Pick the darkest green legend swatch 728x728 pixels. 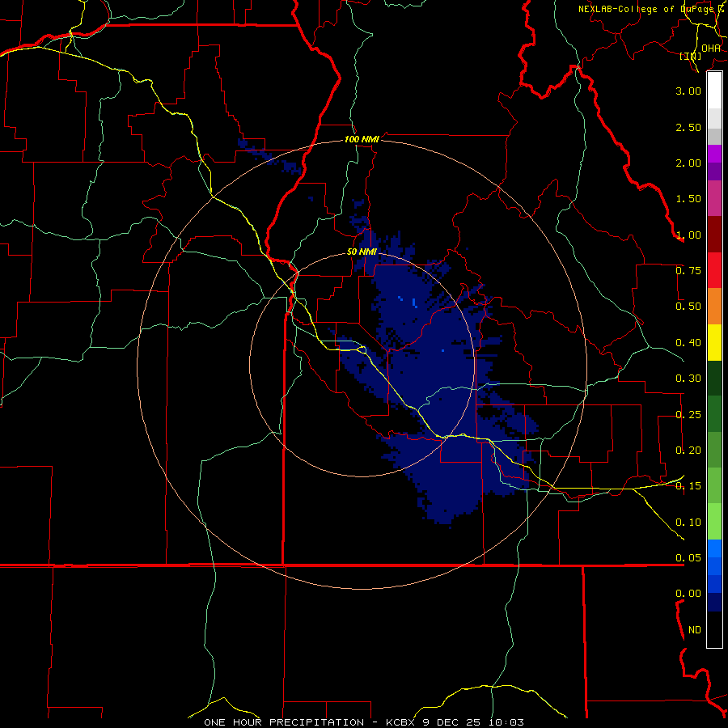[714, 378]
